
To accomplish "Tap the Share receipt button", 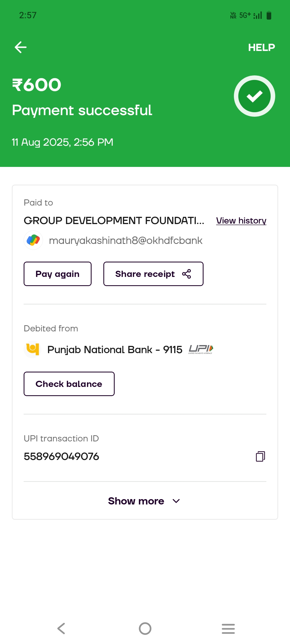I will 153,274.
